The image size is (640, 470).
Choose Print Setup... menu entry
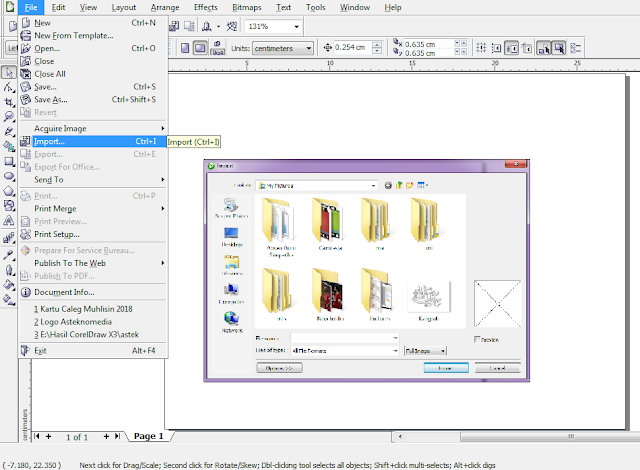click(93, 234)
